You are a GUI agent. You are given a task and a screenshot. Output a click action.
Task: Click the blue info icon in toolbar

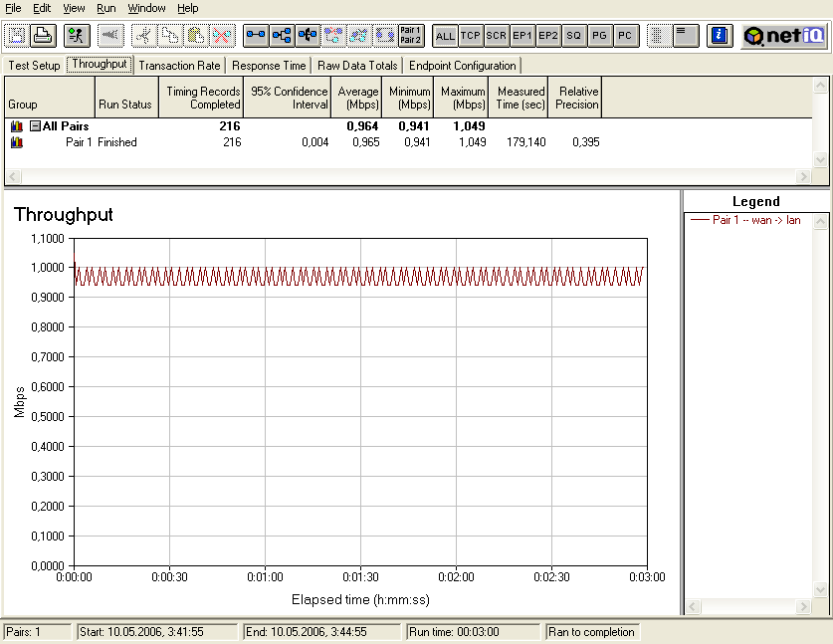coord(719,36)
